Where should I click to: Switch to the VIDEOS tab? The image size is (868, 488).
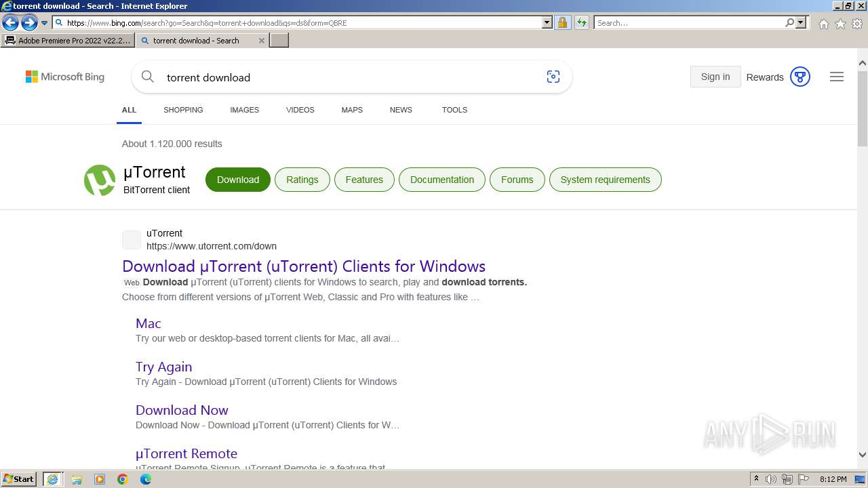pos(300,110)
